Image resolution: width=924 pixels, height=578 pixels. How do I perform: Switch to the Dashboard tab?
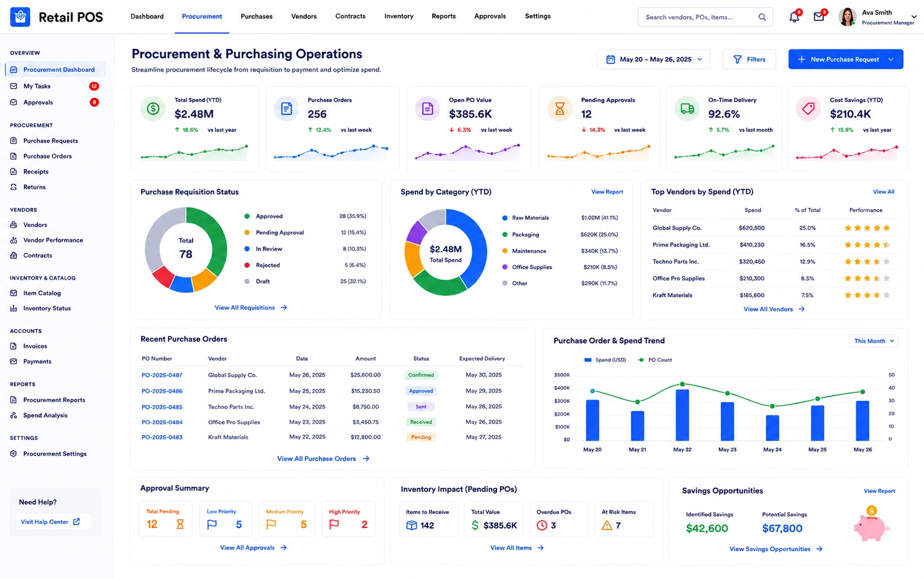147,16
